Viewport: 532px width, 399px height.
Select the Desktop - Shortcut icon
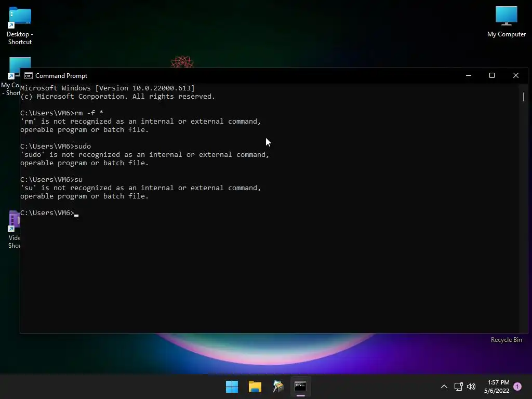(20, 26)
